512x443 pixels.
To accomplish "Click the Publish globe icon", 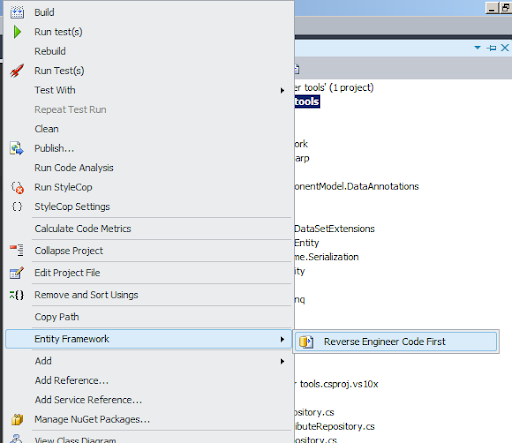I will point(17,148).
